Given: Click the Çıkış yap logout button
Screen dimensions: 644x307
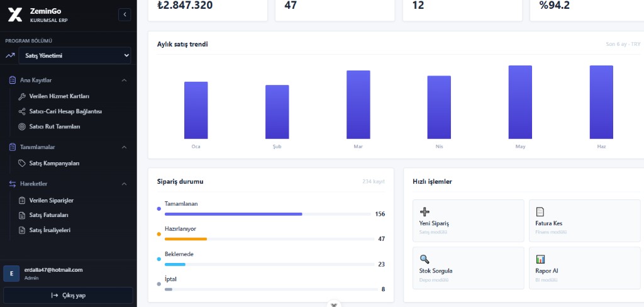Looking at the screenshot, I should [x=68, y=295].
